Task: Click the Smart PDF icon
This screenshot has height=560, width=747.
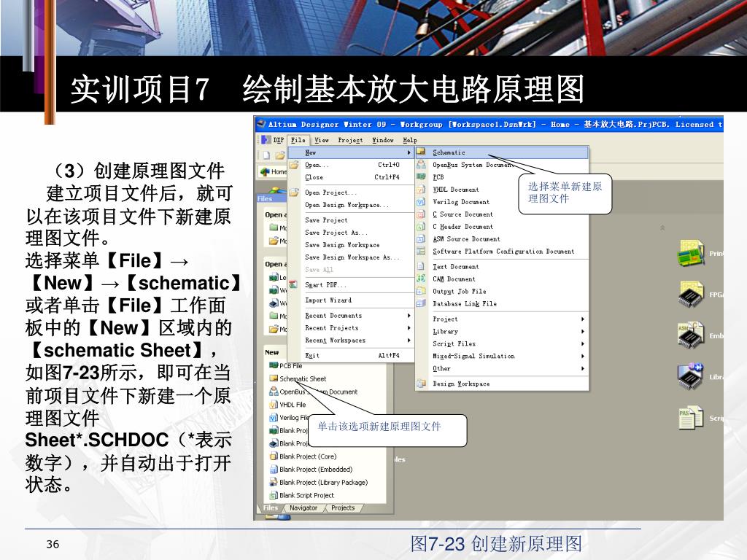Action: [x=293, y=284]
